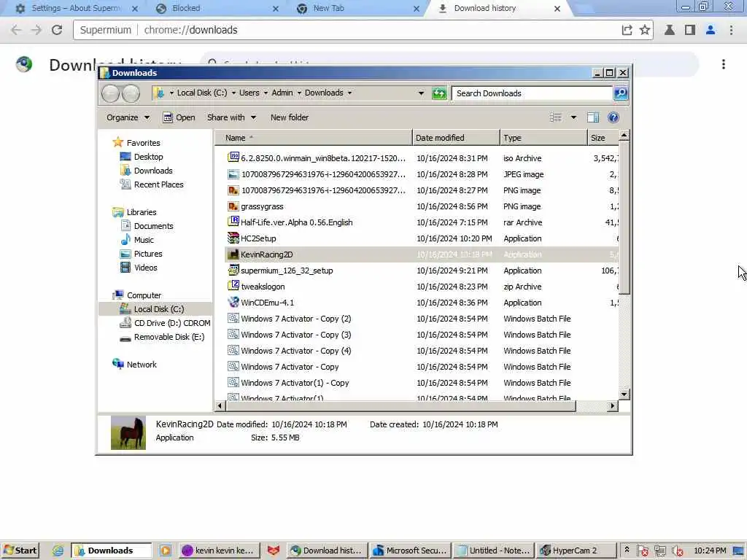Select CD Drive (D:) CDROM

click(x=166, y=323)
